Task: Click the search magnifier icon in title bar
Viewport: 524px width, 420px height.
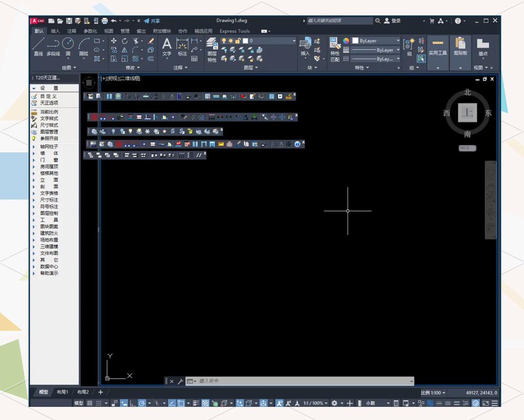Action: point(378,20)
